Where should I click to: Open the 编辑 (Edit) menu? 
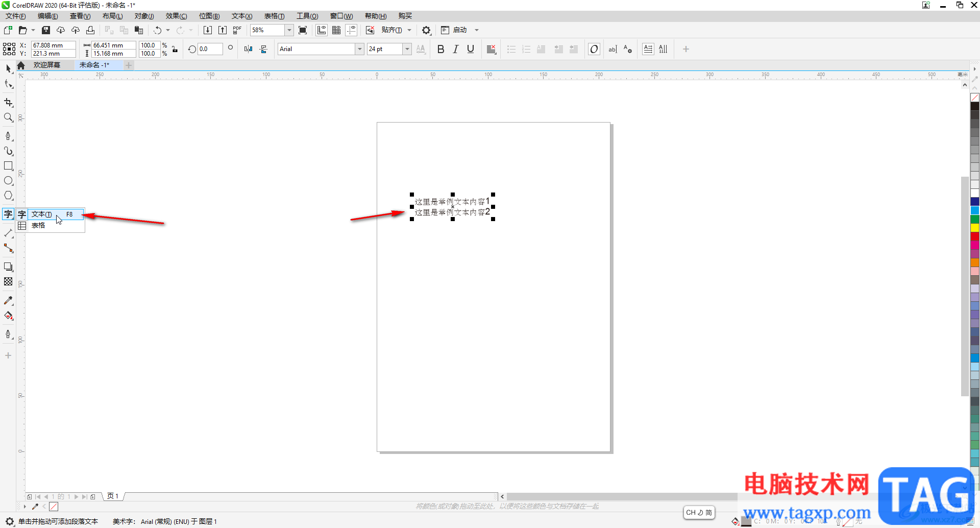coord(47,16)
